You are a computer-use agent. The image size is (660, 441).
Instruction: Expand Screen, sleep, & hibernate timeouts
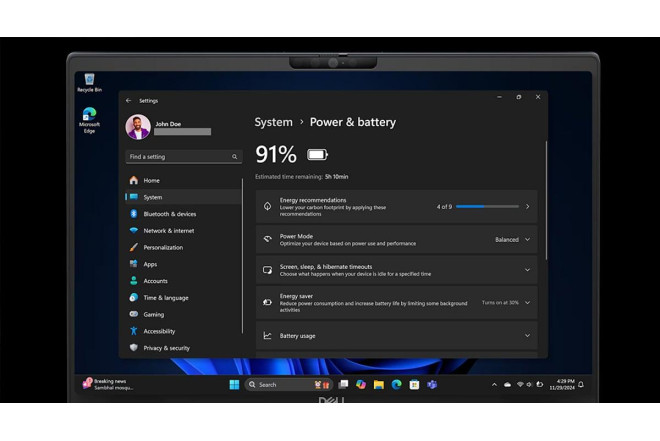pos(397,270)
